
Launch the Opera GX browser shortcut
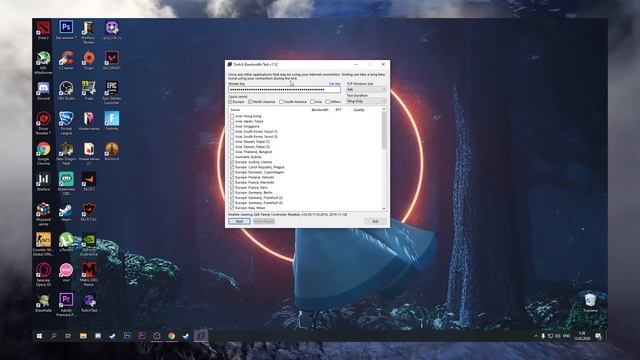(x=43, y=274)
